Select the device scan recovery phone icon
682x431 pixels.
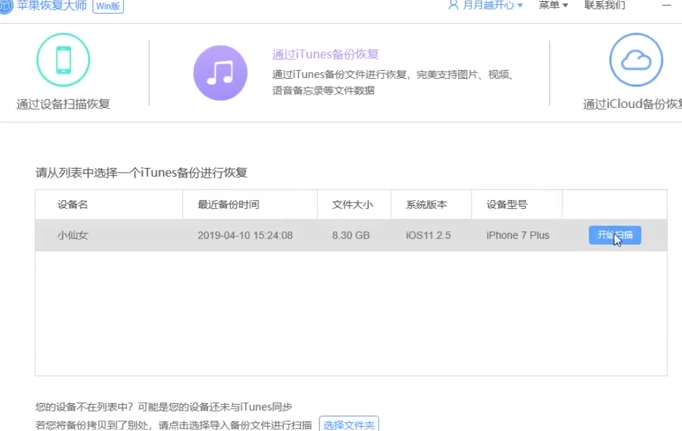pos(64,60)
